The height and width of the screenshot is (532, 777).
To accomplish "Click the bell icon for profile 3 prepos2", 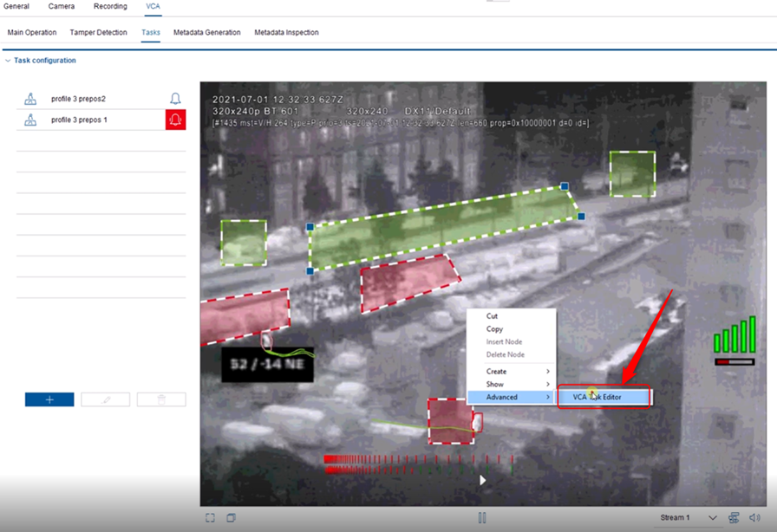I will pos(175,99).
